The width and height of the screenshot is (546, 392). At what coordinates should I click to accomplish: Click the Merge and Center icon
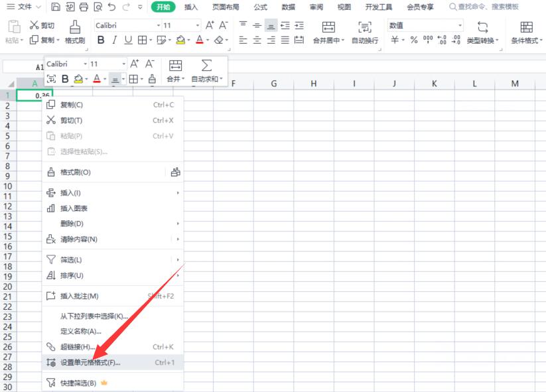point(328,27)
